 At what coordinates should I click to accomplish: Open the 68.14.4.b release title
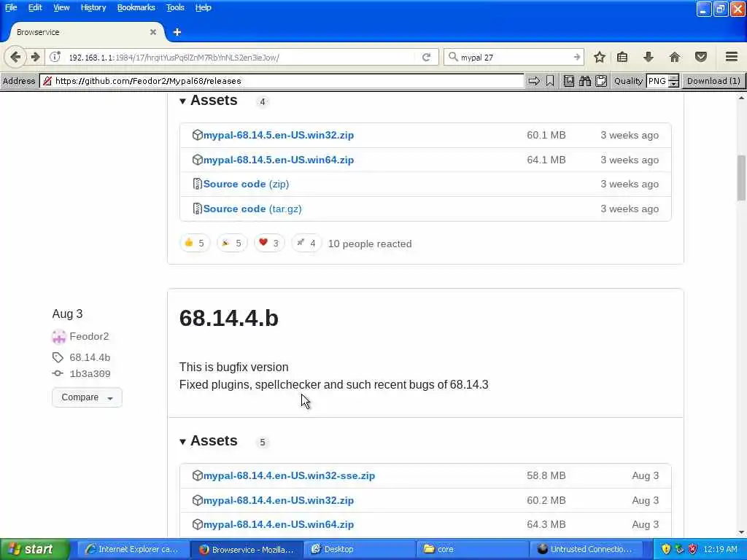228,318
